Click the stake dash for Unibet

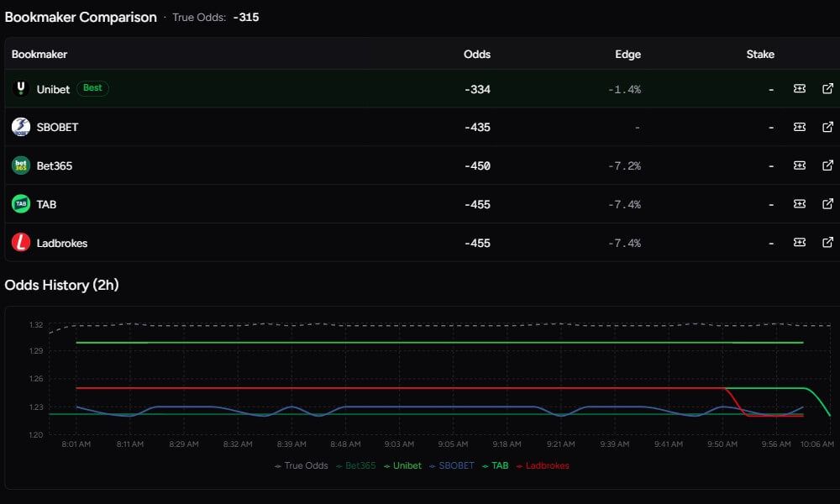[x=770, y=88]
